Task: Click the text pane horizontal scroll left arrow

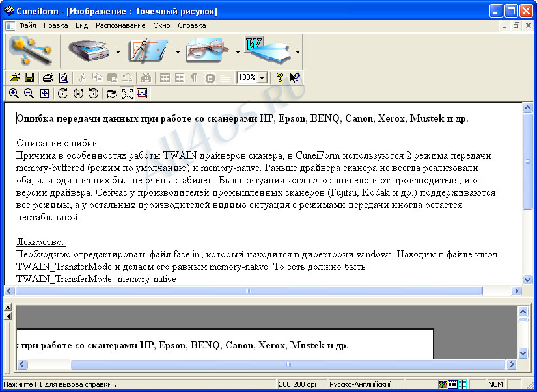Action: [9, 291]
